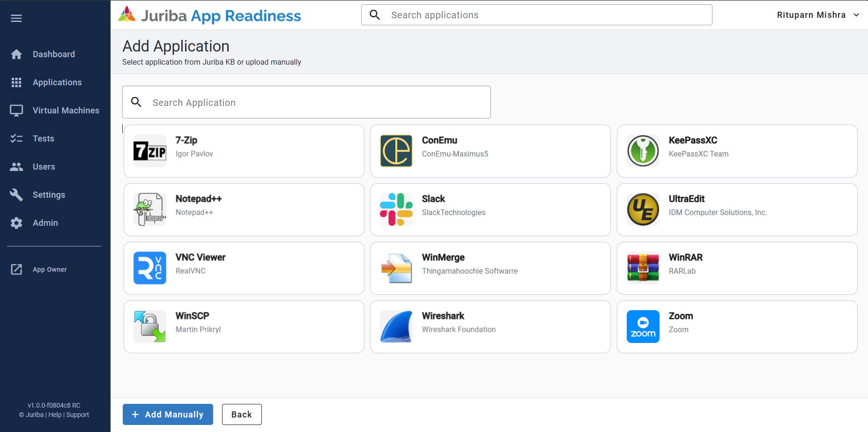
Task: Open the Help footer link
Action: 55,415
